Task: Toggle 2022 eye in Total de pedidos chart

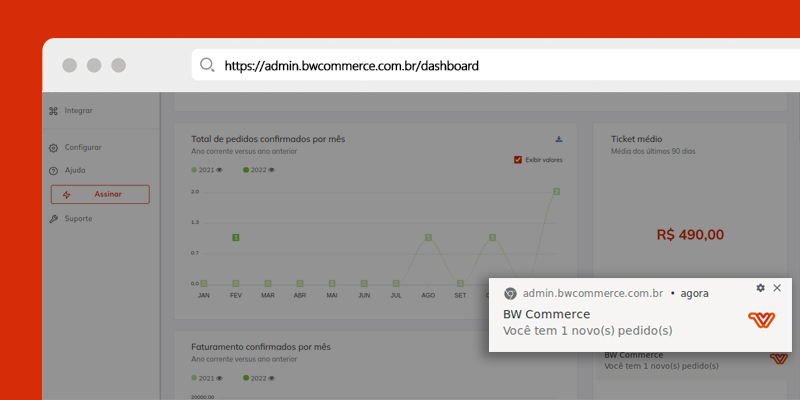Action: [271, 170]
